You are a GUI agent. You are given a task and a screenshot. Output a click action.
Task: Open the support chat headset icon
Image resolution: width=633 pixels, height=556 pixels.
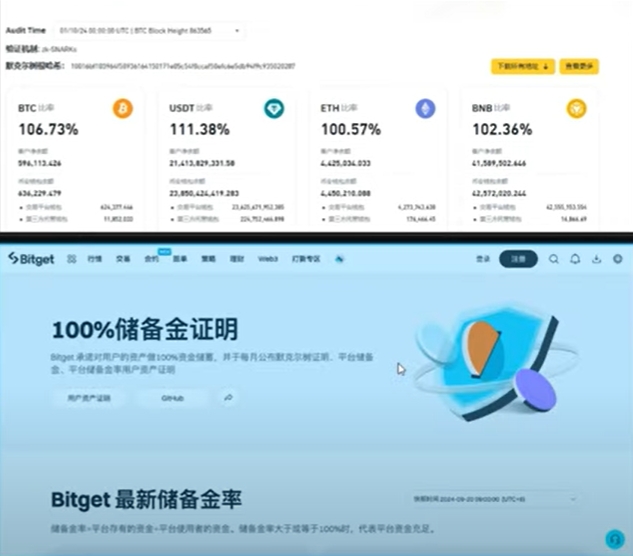[615, 539]
